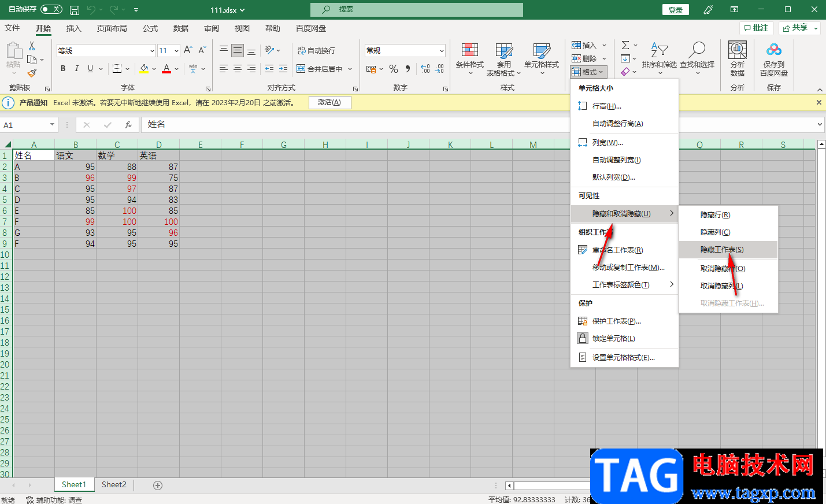Screen dimensions: 826x504
Task: Click the Decrease Indent icon
Action: [x=269, y=69]
